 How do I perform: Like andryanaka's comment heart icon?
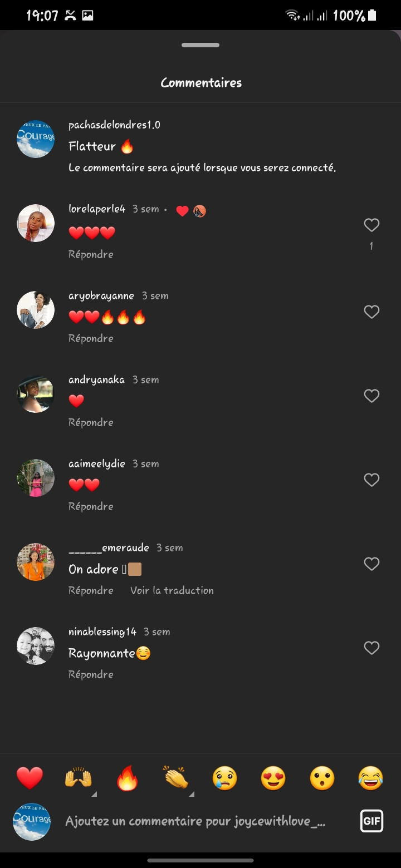[371, 396]
